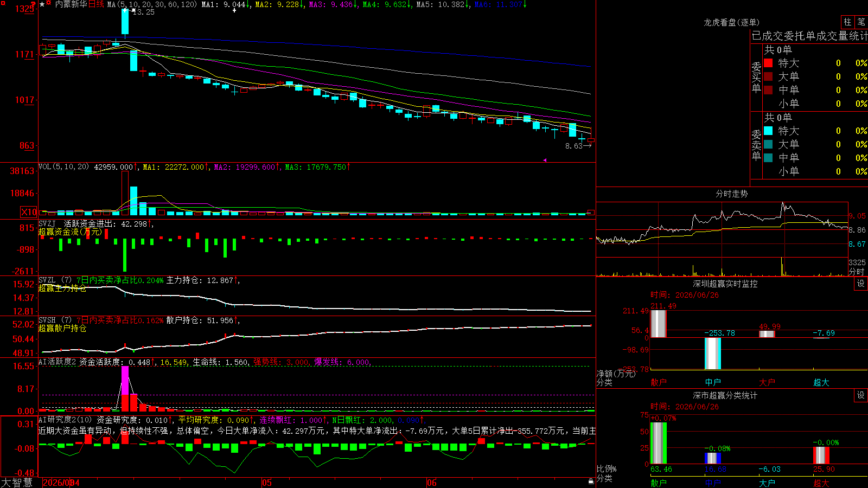Click the 13.25 high price label on the chart
Image resolution: width=868 pixels, height=488 pixels.
pos(143,12)
